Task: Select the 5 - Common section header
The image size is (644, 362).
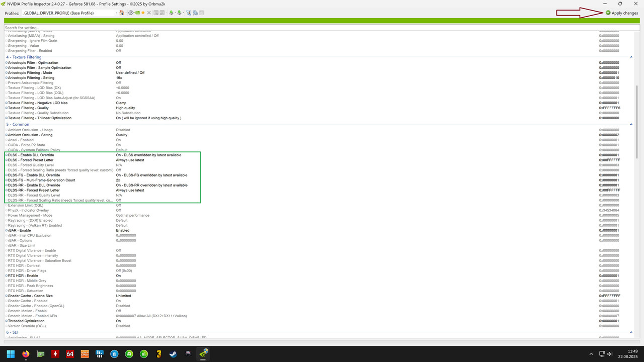Action: pyautogui.click(x=18, y=124)
